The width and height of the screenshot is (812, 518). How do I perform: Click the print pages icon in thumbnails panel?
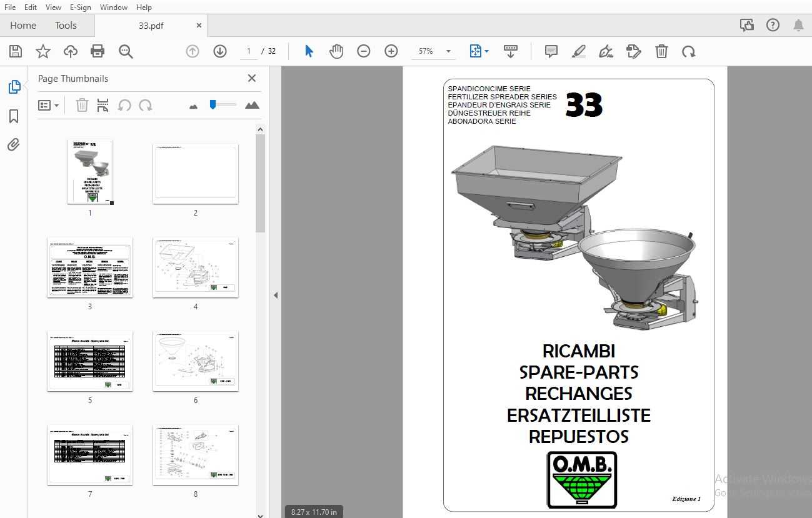[103, 105]
